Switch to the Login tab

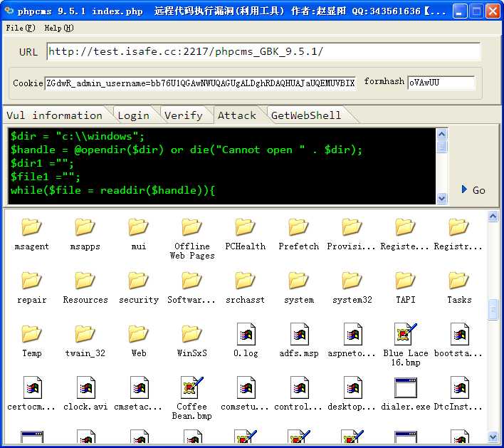click(134, 115)
